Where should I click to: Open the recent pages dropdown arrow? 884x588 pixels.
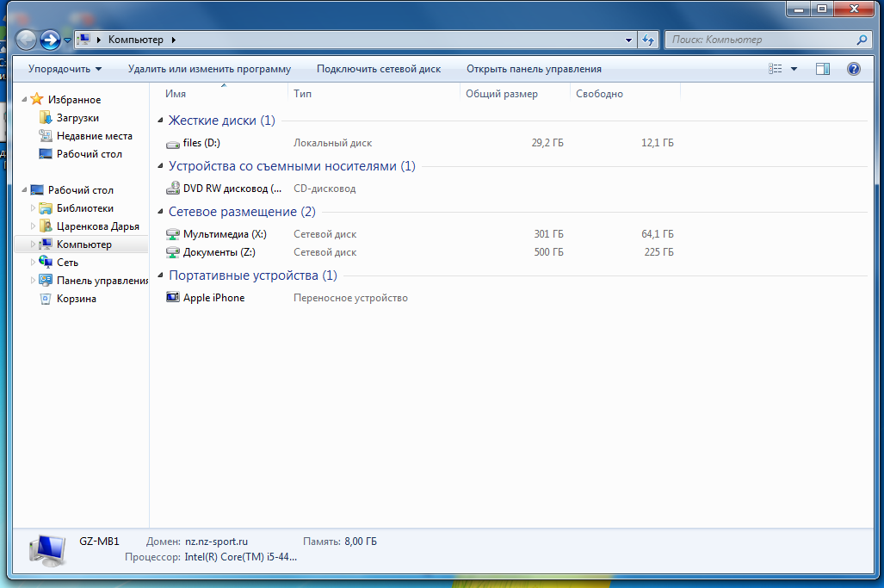(x=68, y=40)
